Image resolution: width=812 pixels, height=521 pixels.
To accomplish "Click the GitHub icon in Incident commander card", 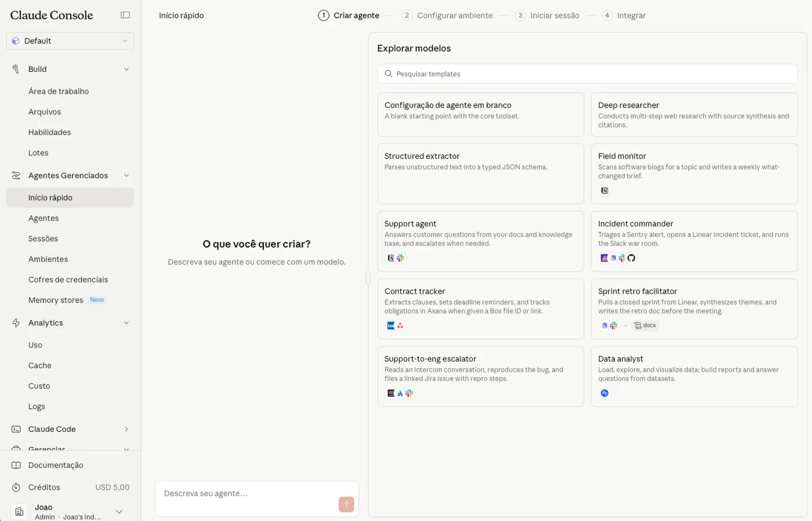I will tap(632, 258).
